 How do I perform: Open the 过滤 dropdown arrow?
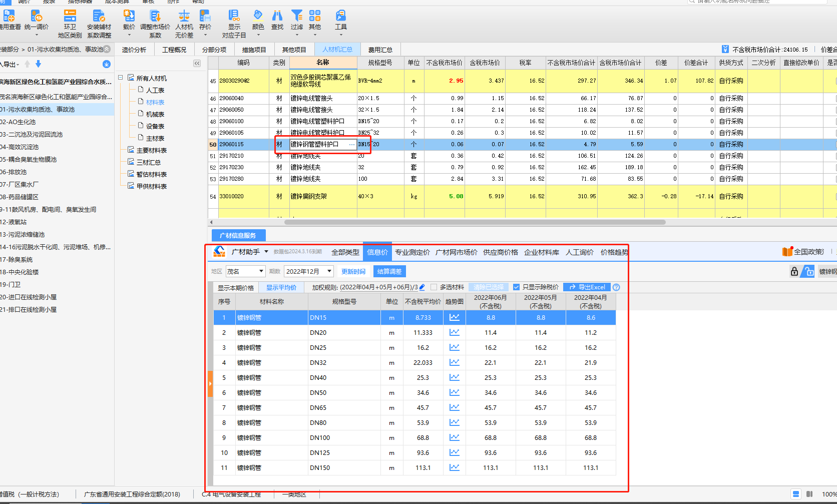point(297,35)
